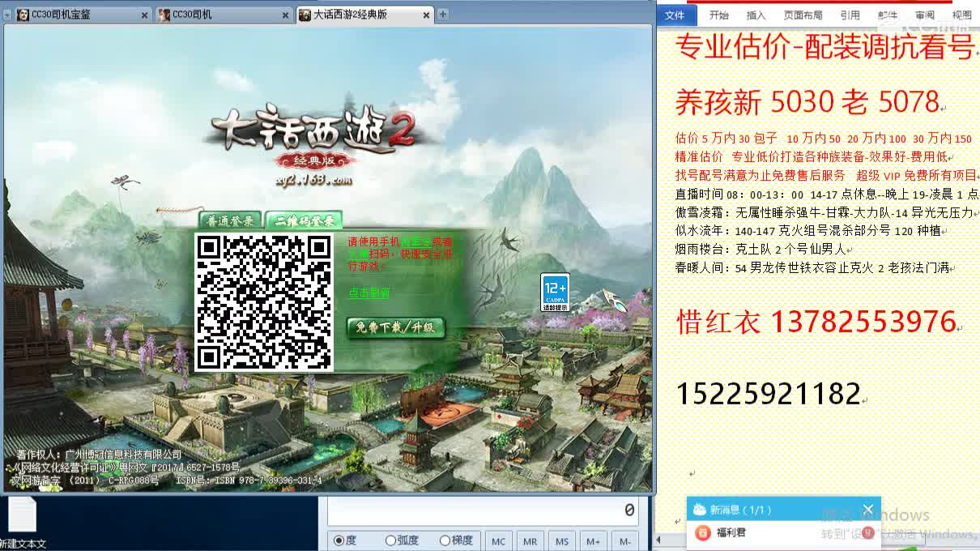Click the line 养孩新 5030 老 5078
Screen dimensions: 980x551
pyautogui.click(x=807, y=102)
